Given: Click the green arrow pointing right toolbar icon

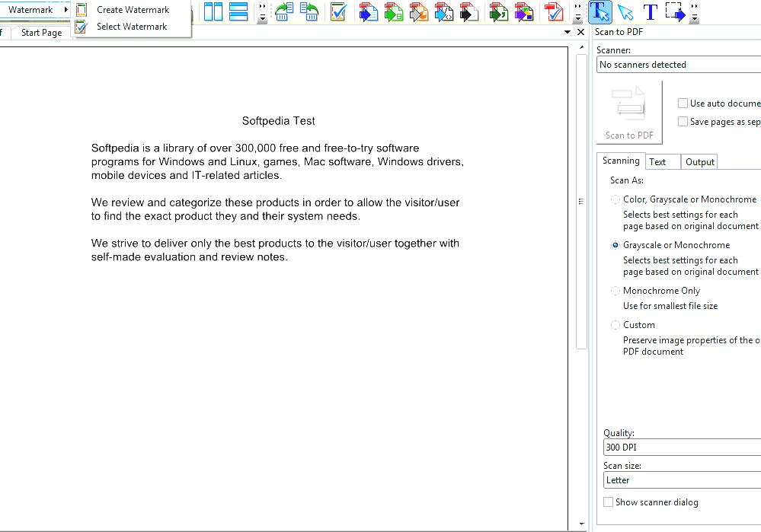Looking at the screenshot, I should pyautogui.click(x=284, y=11).
